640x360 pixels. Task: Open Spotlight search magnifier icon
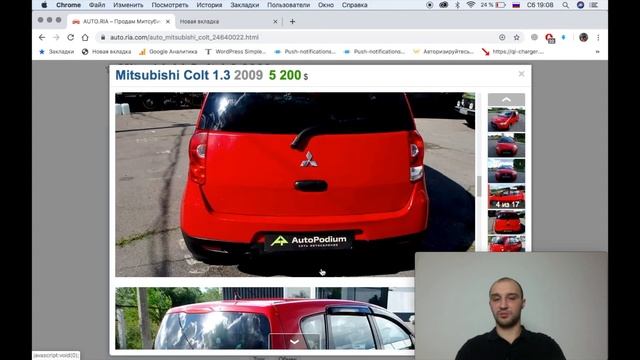(x=565, y=5)
